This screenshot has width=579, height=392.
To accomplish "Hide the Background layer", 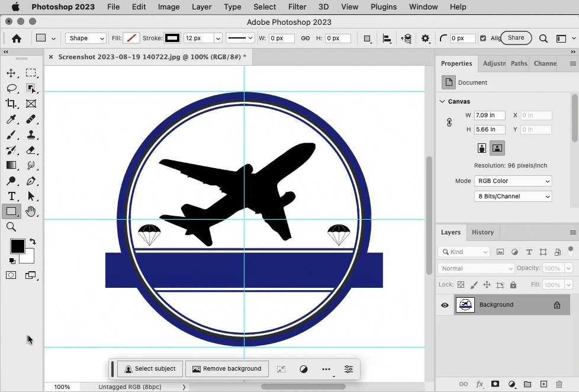I will click(x=445, y=304).
